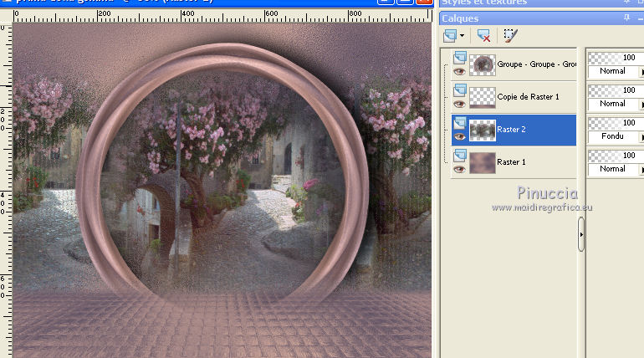Click layer type icon of Raster 2
The width and height of the screenshot is (644, 358).
tap(460, 123)
